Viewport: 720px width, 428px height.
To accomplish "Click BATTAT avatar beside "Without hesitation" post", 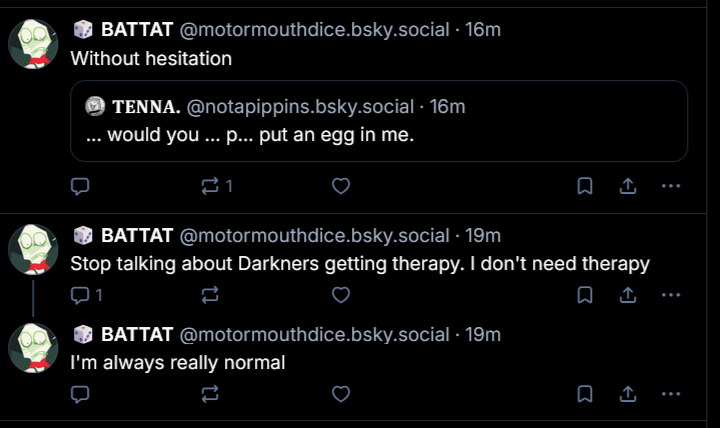I will 34,45.
